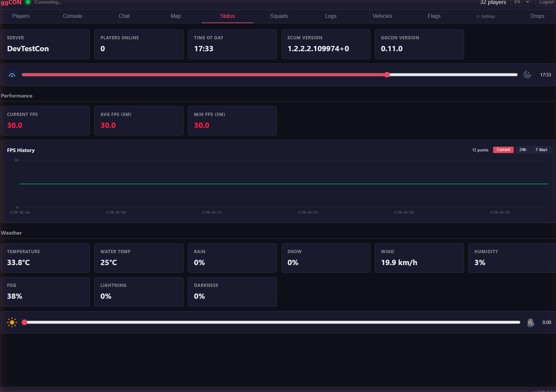The width and height of the screenshot is (556, 392).
Task: Click the Players Online value 0
Action: tap(103, 49)
